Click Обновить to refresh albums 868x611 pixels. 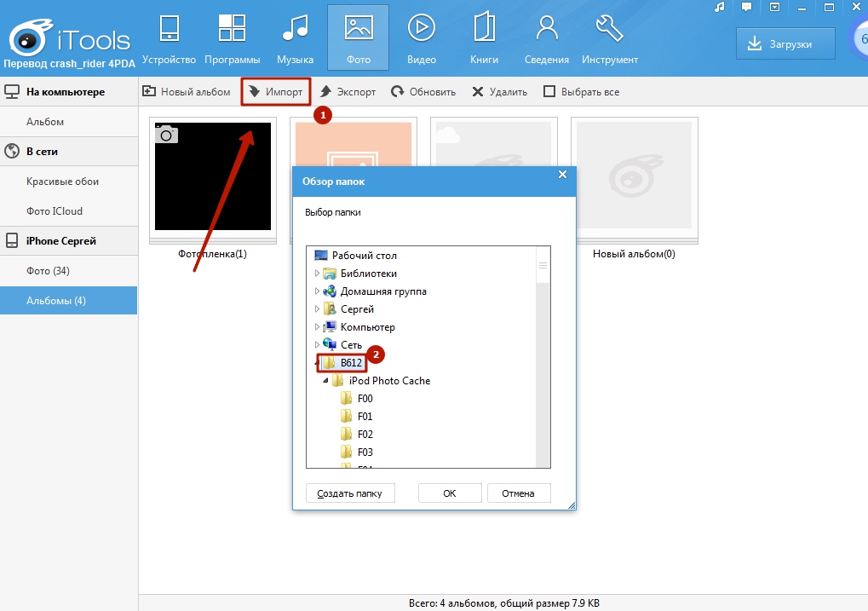coord(423,92)
